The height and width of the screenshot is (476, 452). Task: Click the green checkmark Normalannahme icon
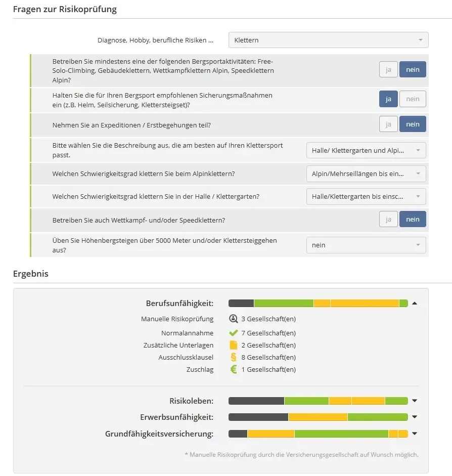coord(233,333)
